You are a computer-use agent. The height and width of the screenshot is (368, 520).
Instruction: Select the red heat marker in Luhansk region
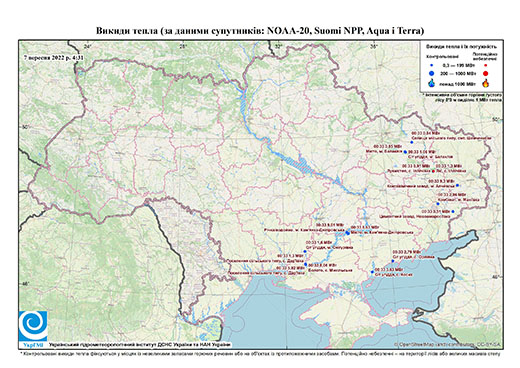433,171
